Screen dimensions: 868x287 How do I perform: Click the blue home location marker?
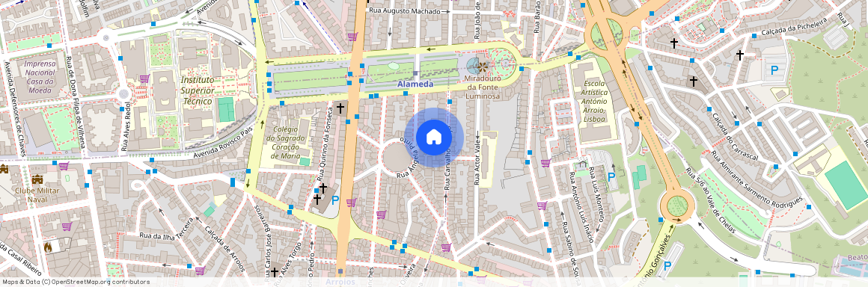tap(433, 138)
